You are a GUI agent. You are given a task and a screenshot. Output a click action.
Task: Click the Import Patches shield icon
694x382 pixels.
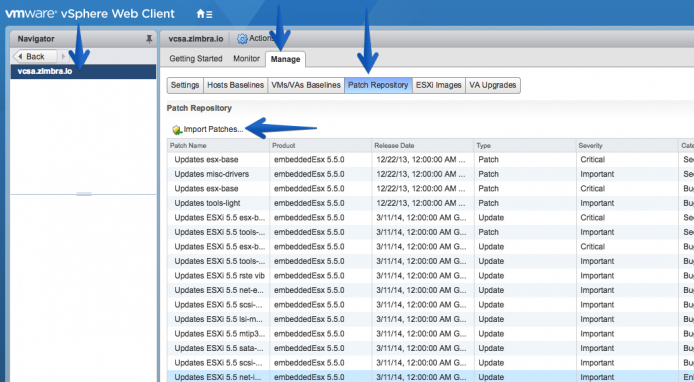177,130
